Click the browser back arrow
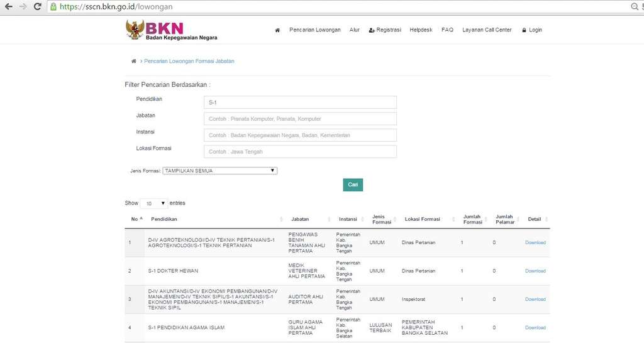The image size is (644, 343). 8,6
